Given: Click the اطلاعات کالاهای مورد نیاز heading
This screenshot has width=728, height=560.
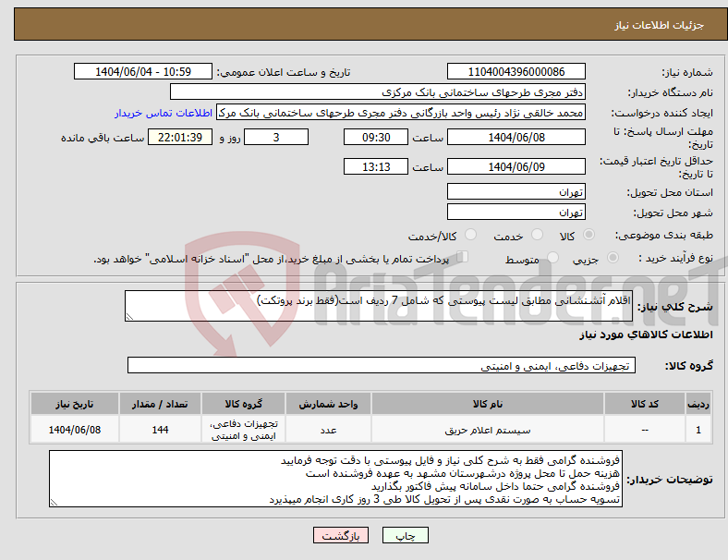Looking at the screenshot, I should pos(646,335).
